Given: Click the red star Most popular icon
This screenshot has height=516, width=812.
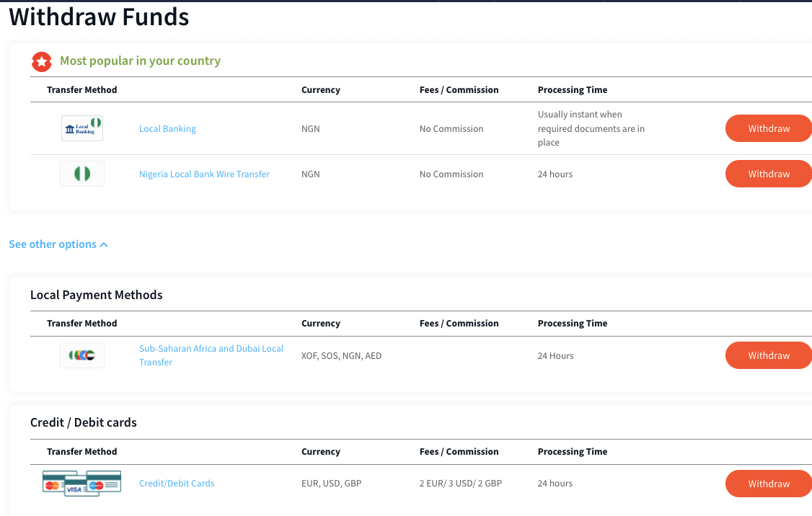Looking at the screenshot, I should [41, 61].
